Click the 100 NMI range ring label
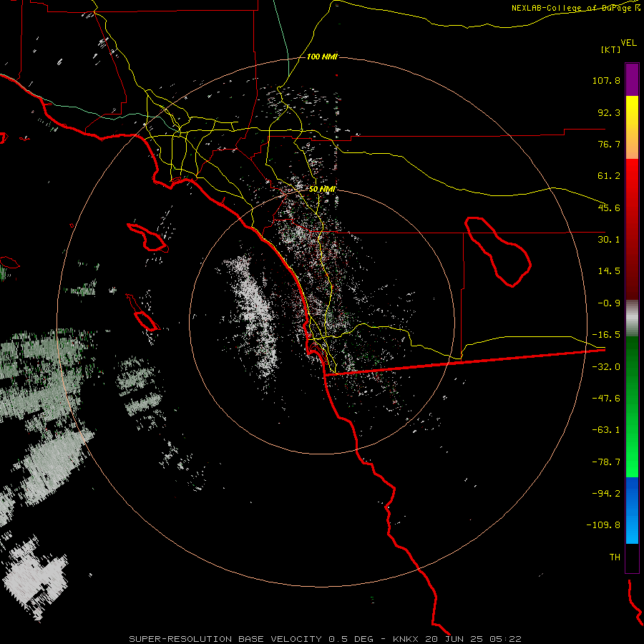The width and height of the screenshot is (644, 644). pos(322,57)
